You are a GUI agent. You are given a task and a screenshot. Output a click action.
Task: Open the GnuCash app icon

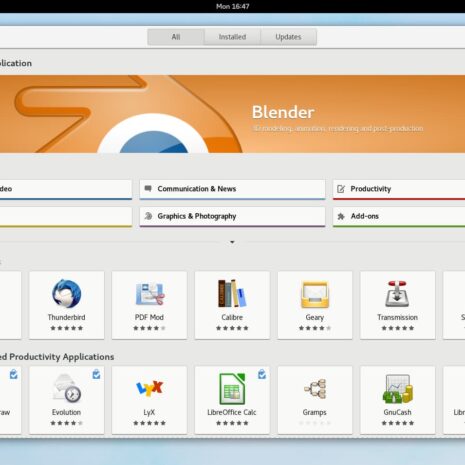(398, 389)
